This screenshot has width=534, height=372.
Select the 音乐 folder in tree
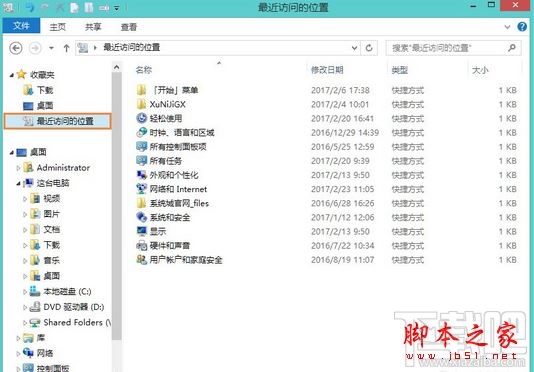click(x=51, y=260)
